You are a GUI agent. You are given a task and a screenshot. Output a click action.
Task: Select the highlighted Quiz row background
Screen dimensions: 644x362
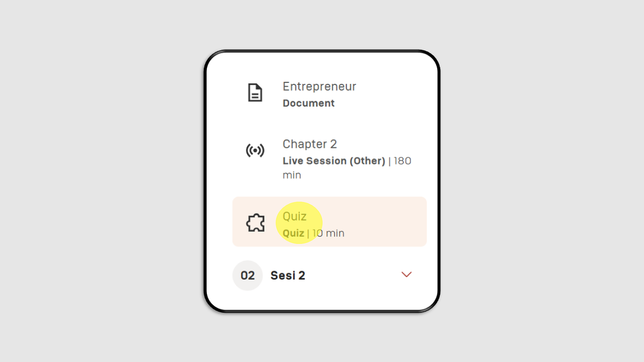coord(330,222)
